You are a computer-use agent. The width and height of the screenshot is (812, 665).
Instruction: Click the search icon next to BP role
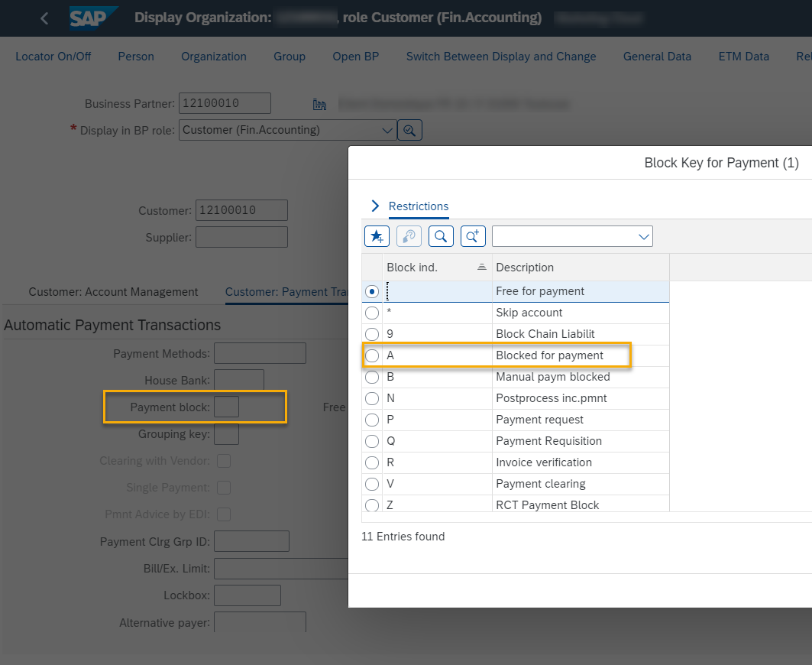coord(409,130)
